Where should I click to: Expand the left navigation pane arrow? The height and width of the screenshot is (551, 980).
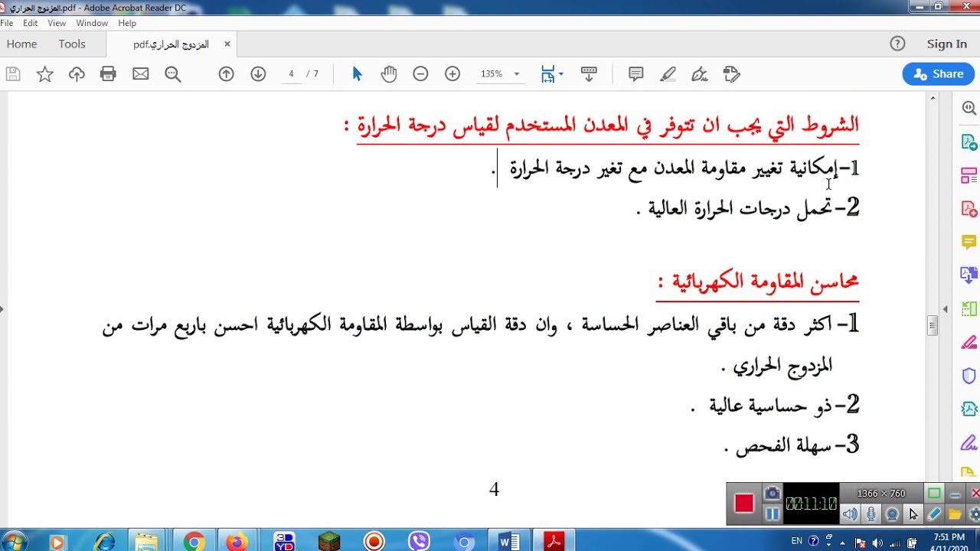click(x=2, y=309)
